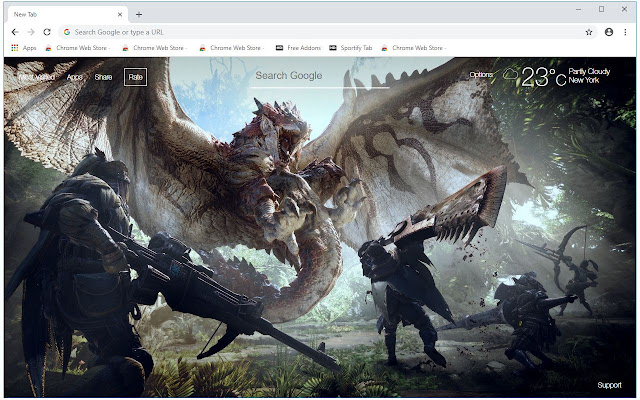Image resolution: width=640 pixels, height=400 pixels.
Task: Open the last Chrome Web Store bookmark
Action: pyautogui.click(x=414, y=48)
